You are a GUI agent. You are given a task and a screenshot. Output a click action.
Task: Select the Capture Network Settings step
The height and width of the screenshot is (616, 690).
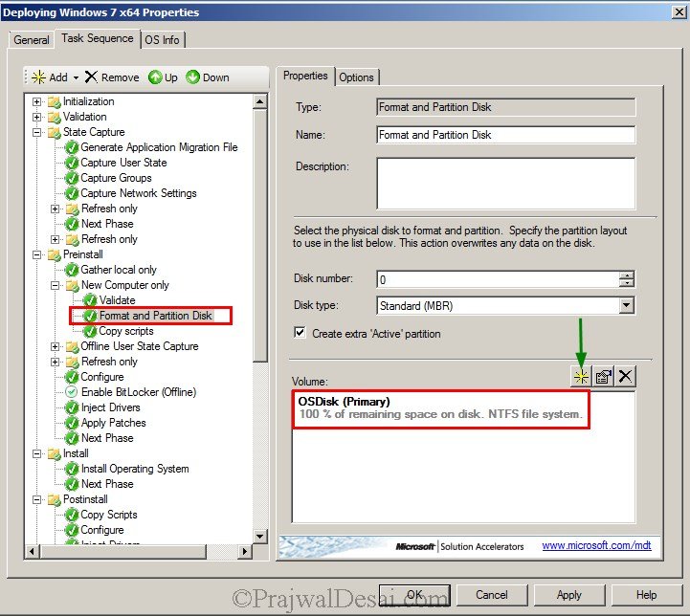tap(138, 193)
